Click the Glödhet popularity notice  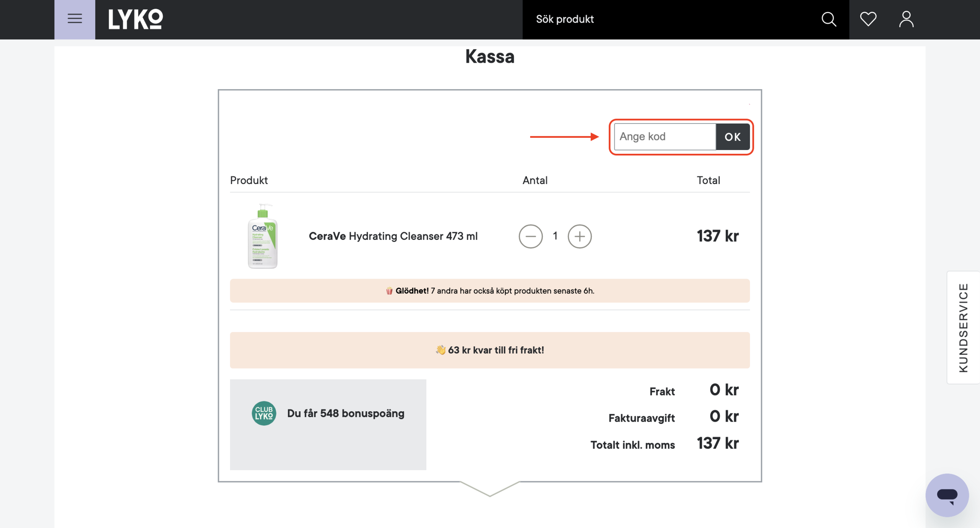click(x=490, y=291)
